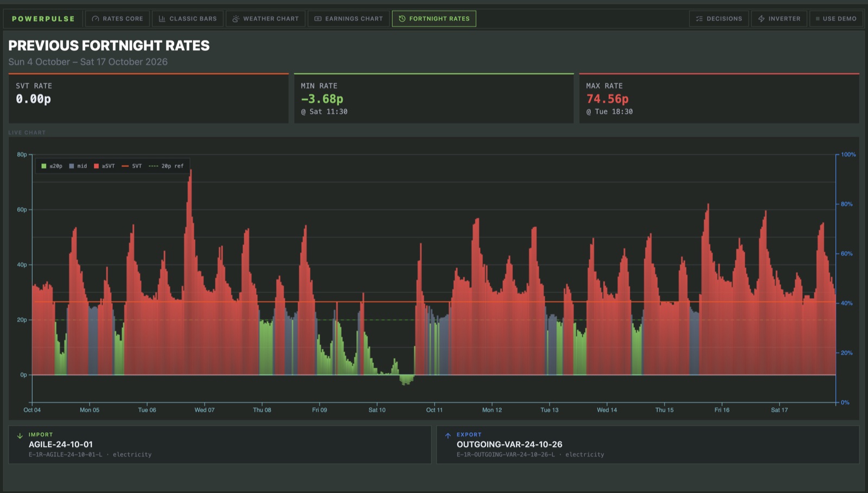Click the date range 'Sun 4 October – Sat 17 October 2026'
Image resolution: width=868 pixels, height=493 pixels.
tap(88, 62)
